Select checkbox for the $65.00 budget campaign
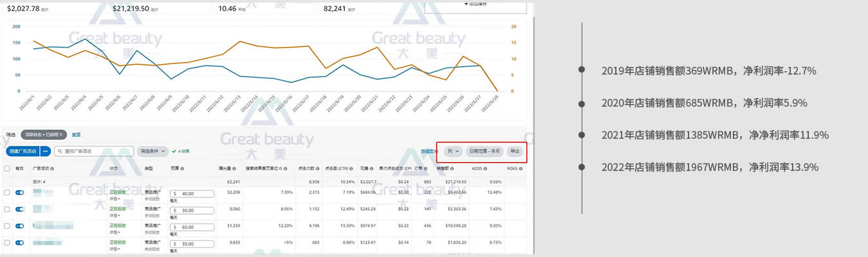 (x=7, y=226)
